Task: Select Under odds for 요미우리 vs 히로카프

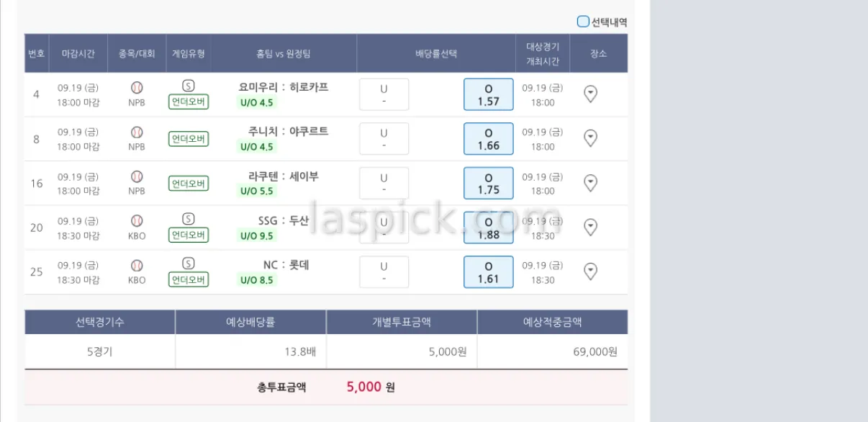Action: tap(384, 94)
